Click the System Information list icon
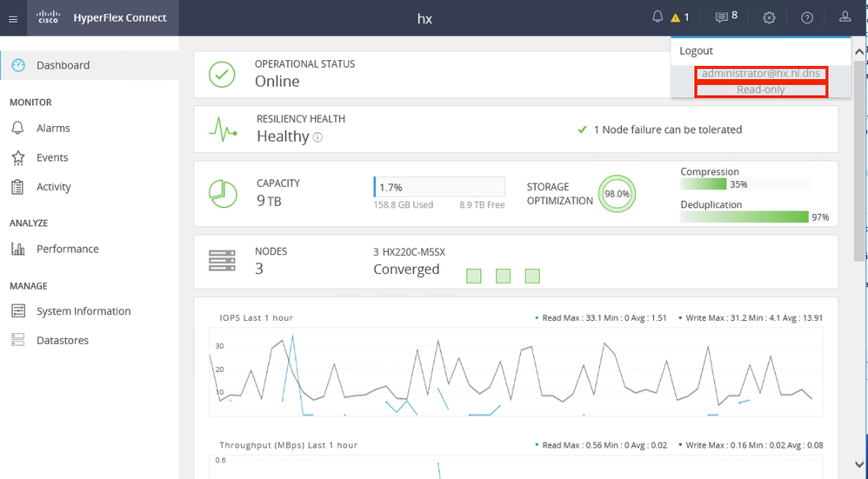Screen dimensions: 868x479 [x=18, y=311]
